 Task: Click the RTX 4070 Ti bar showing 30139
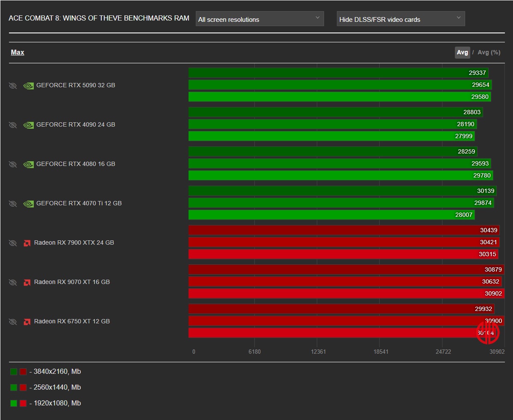(342, 191)
